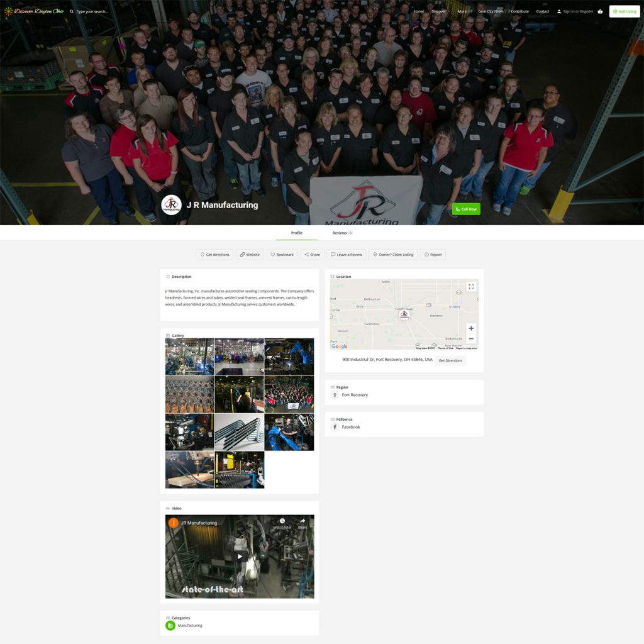Click the Google logo on the map
Viewport: 644px width, 644px height.
(339, 347)
